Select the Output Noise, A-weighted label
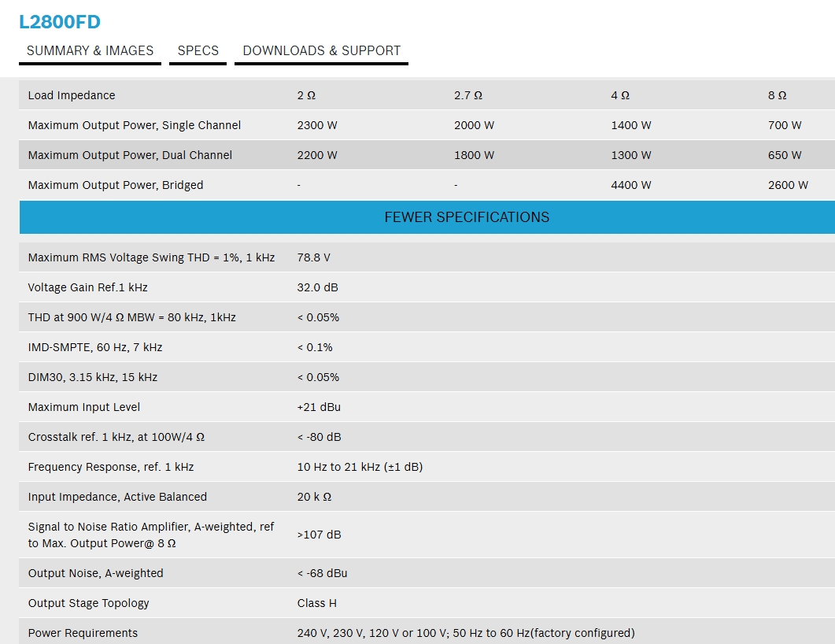The height and width of the screenshot is (644, 835). [x=96, y=573]
